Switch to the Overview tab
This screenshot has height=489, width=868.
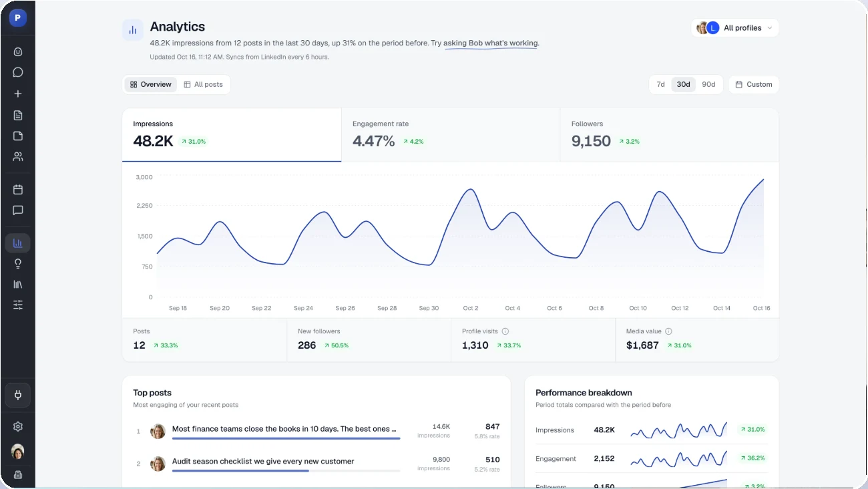pos(151,85)
